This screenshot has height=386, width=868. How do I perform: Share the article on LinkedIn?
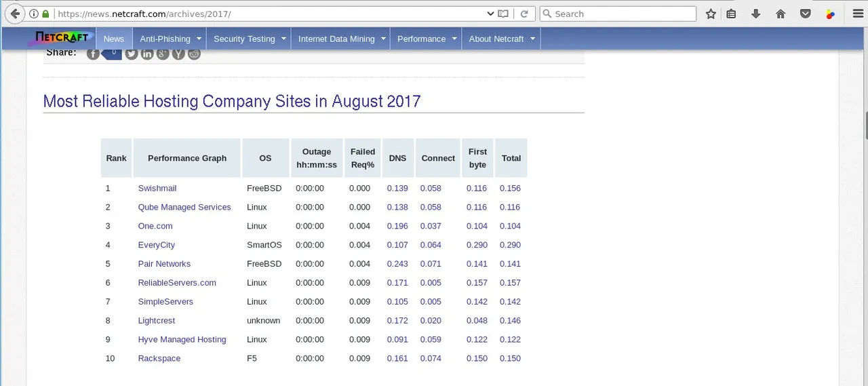[x=147, y=54]
